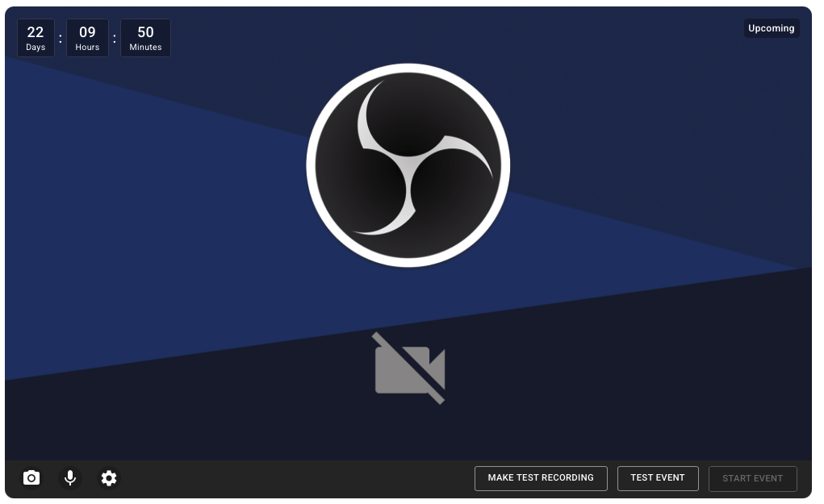This screenshot has height=504, width=824.
Task: Click the number 50 in the countdown
Action: pos(145,32)
